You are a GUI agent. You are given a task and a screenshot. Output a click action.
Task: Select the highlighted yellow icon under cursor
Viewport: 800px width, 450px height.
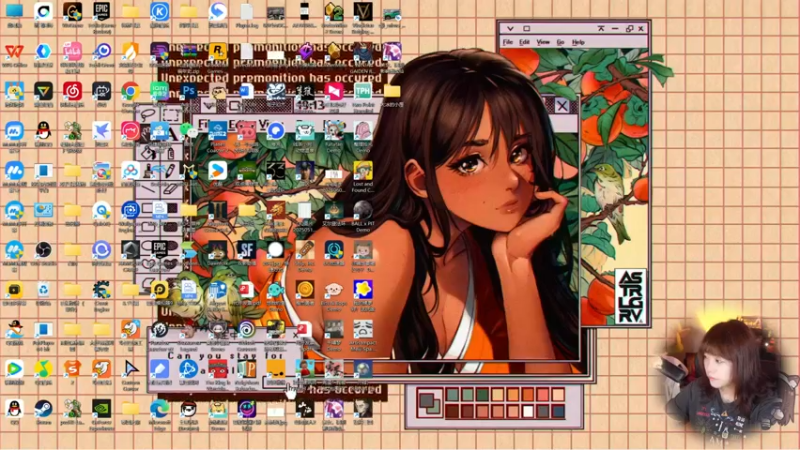(x=276, y=369)
